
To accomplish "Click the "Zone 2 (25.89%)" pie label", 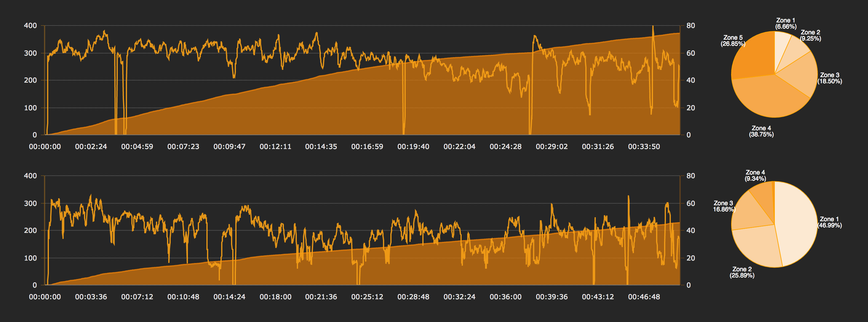I will (x=742, y=272).
